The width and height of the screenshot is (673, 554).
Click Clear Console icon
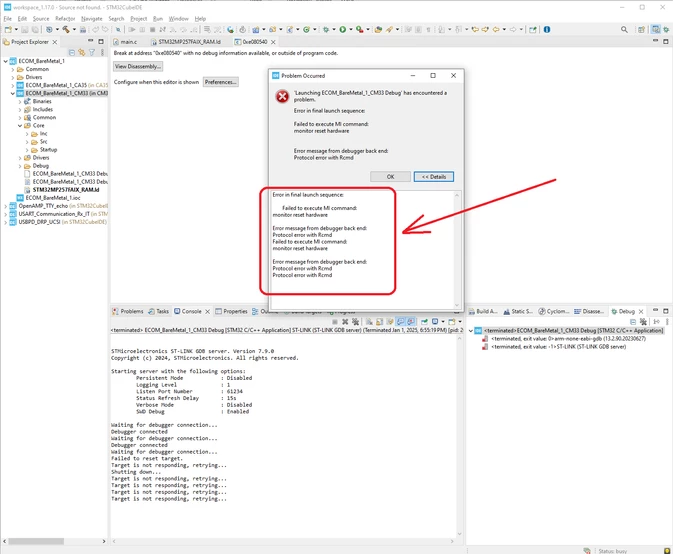[x=369, y=321]
